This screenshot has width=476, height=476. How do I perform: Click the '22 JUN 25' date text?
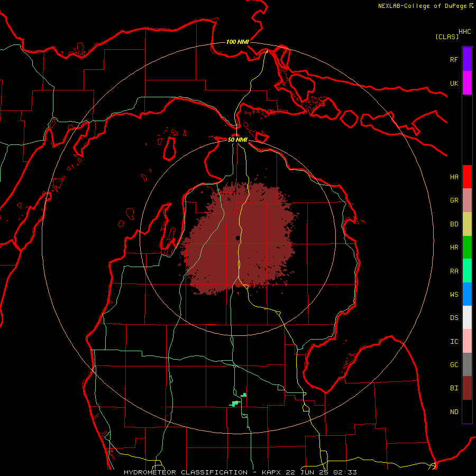tap(308, 472)
